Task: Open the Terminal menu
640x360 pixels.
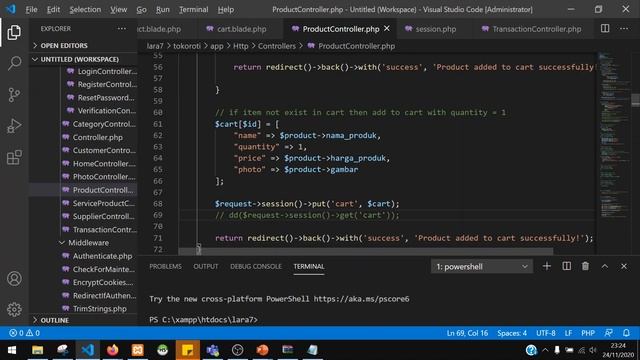Action: 193,9
